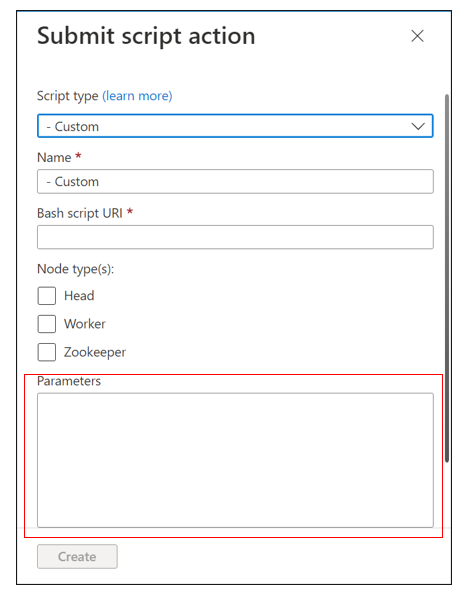Enable the Head node checkbox
This screenshot has width=468, height=593.
[47, 296]
